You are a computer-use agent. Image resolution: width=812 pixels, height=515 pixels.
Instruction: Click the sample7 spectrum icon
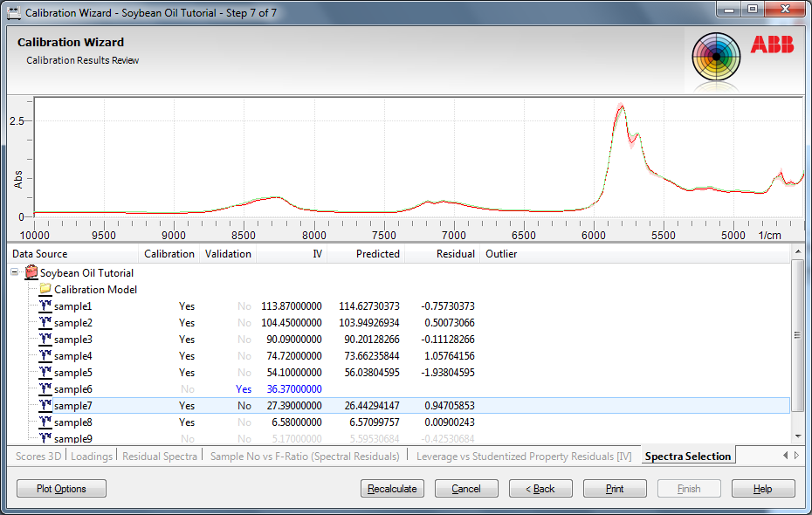[x=45, y=406]
